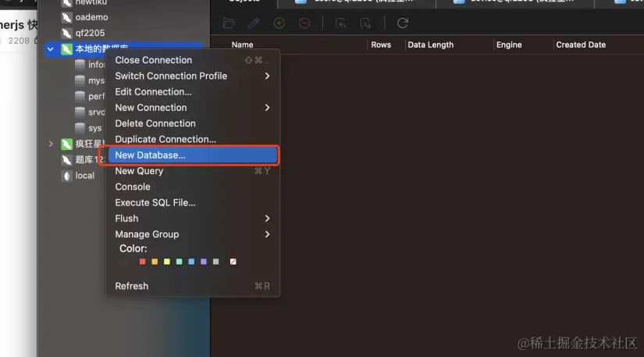Screen dimensions: 644x357
Task: Click the sys database cylinder icon
Action: tap(80, 128)
